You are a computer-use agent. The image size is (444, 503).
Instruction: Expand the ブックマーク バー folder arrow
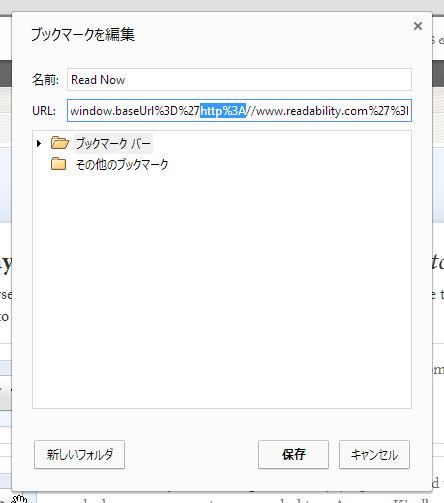(x=39, y=144)
